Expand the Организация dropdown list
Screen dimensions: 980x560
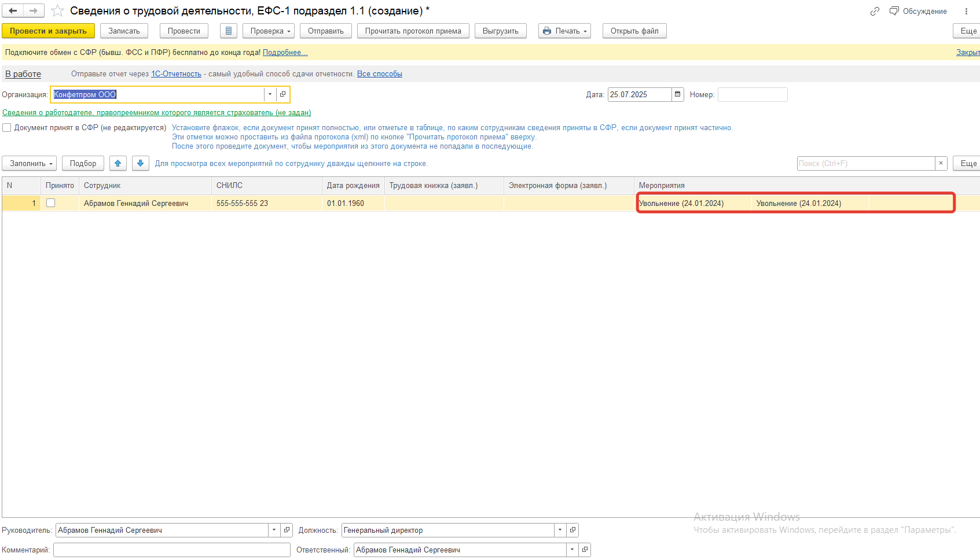pyautogui.click(x=270, y=94)
